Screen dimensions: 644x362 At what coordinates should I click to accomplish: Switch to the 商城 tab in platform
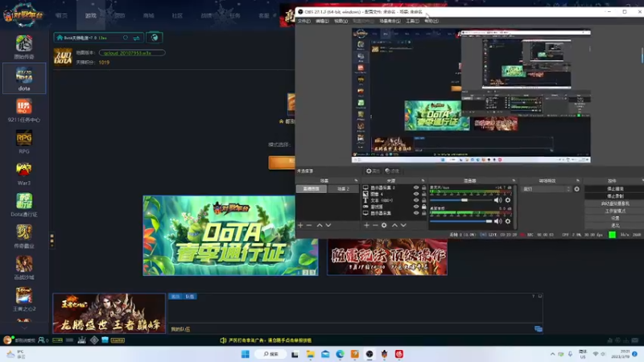coord(149,15)
